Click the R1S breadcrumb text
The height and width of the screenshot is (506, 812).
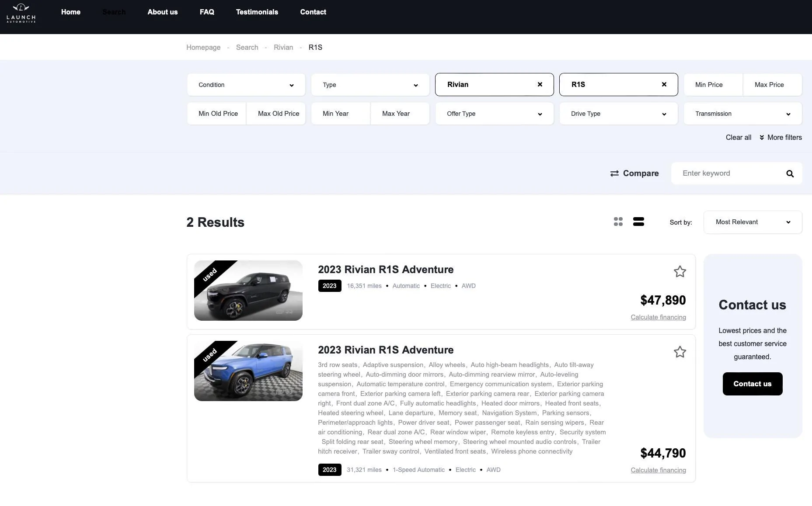click(x=315, y=48)
